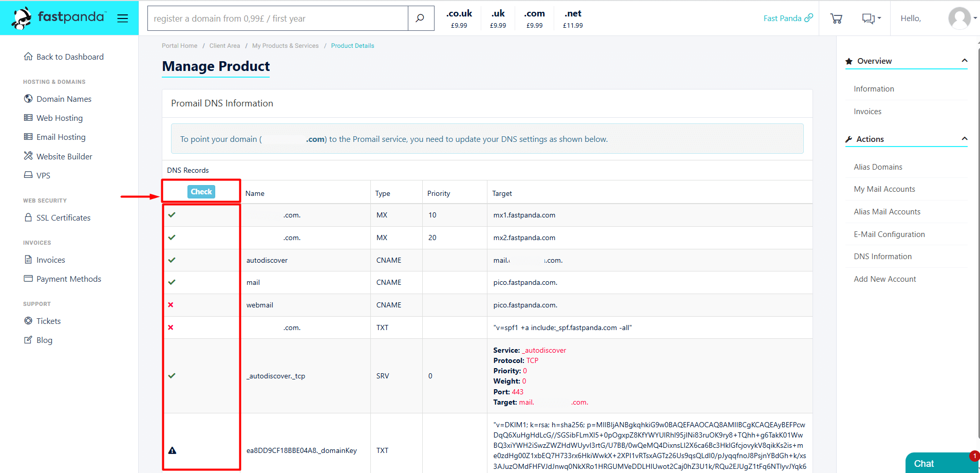
Task: Click the home icon beside Back to Dashboard
Action: 28,56
